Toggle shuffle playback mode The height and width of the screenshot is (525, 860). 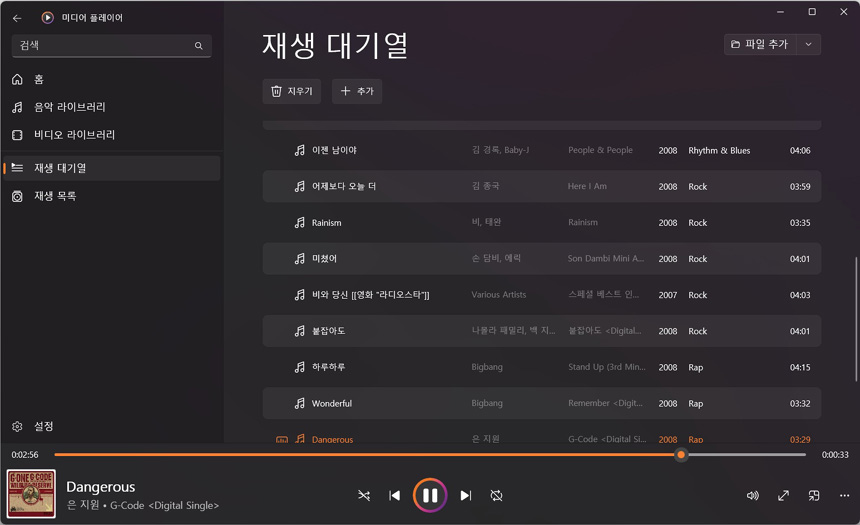tap(364, 495)
